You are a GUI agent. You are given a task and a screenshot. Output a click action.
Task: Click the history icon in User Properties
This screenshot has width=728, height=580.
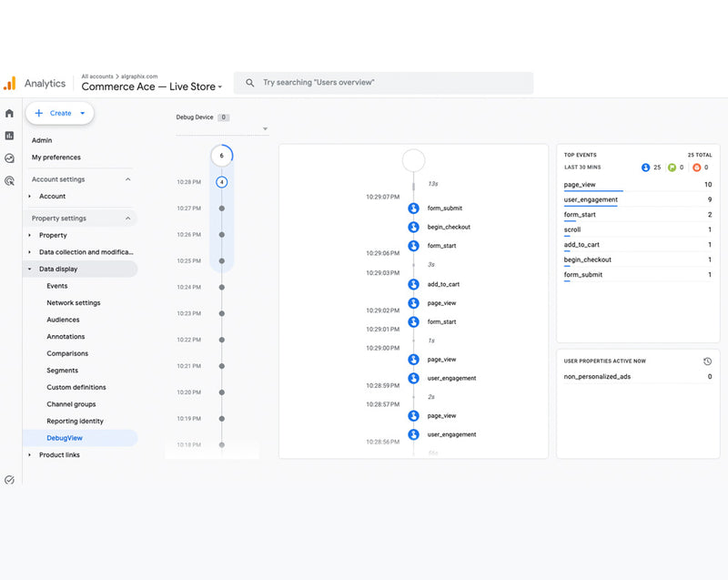tap(707, 361)
